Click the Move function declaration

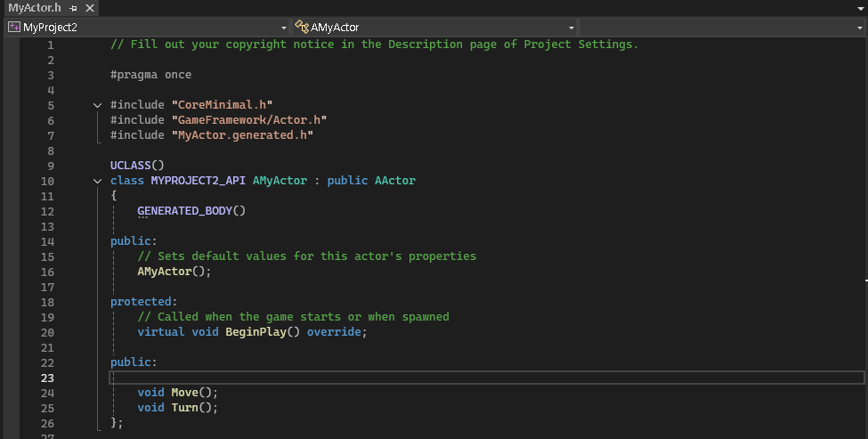coord(178,392)
